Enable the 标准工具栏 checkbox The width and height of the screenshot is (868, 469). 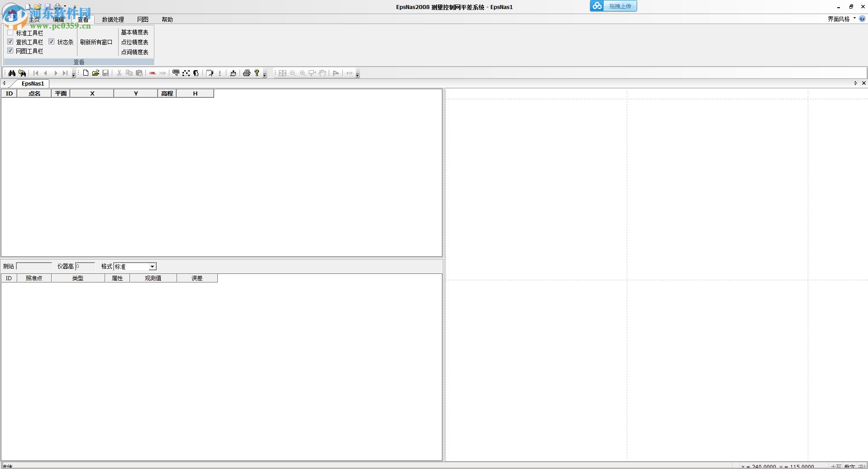click(10, 33)
